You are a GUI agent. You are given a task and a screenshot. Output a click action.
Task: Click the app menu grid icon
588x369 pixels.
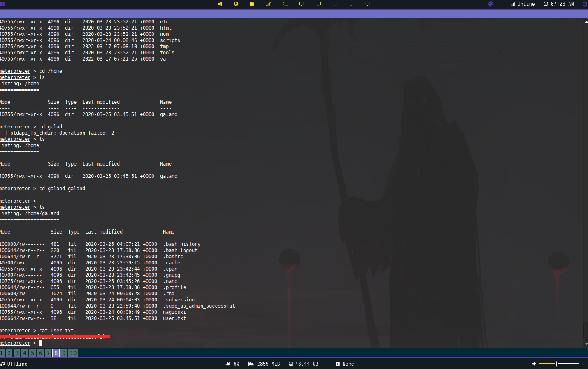2,4
